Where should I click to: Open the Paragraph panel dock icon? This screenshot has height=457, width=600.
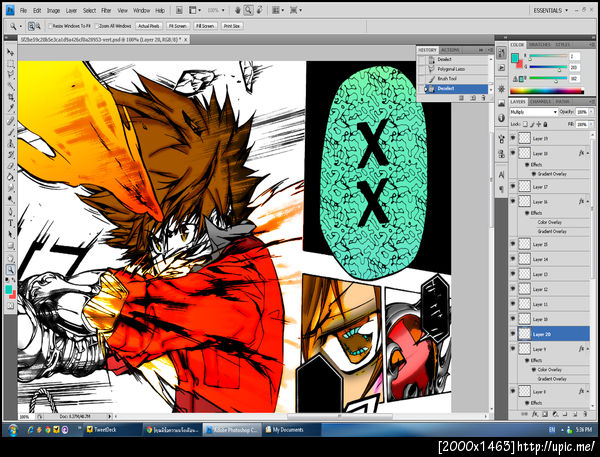(501, 189)
